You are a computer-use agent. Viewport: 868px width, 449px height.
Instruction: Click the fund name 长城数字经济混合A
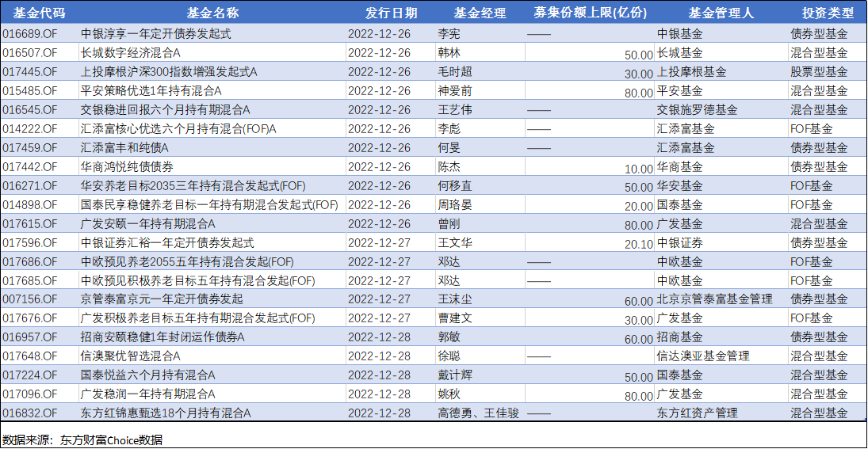click(x=131, y=53)
